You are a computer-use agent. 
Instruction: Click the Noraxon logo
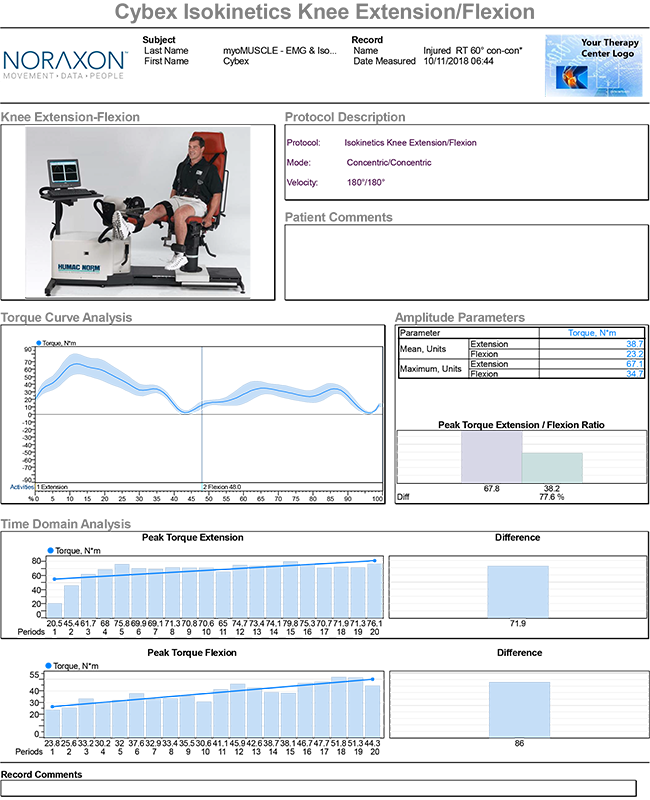click(64, 65)
